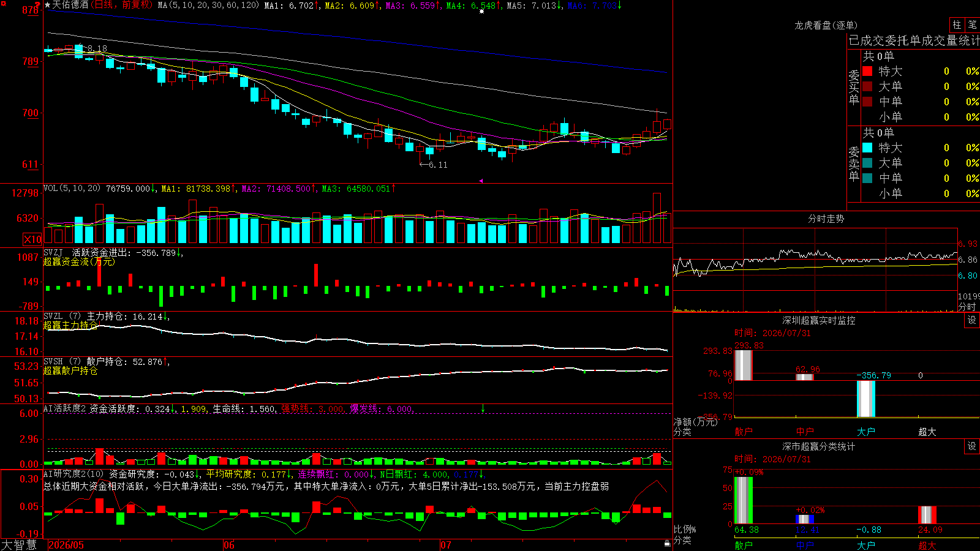The height and width of the screenshot is (551, 980).
Task: Click the 散户 293.83 bar in 实时监控
Action: [x=743, y=365]
